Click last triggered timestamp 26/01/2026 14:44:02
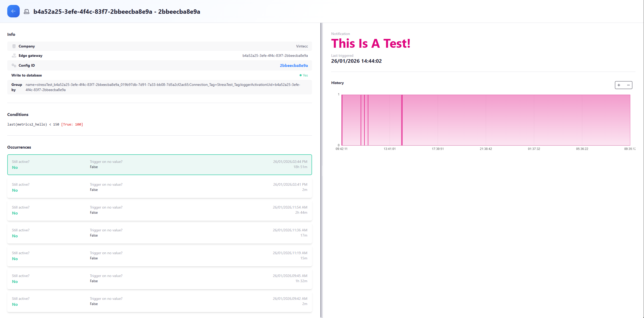The image size is (644, 318). (x=356, y=61)
